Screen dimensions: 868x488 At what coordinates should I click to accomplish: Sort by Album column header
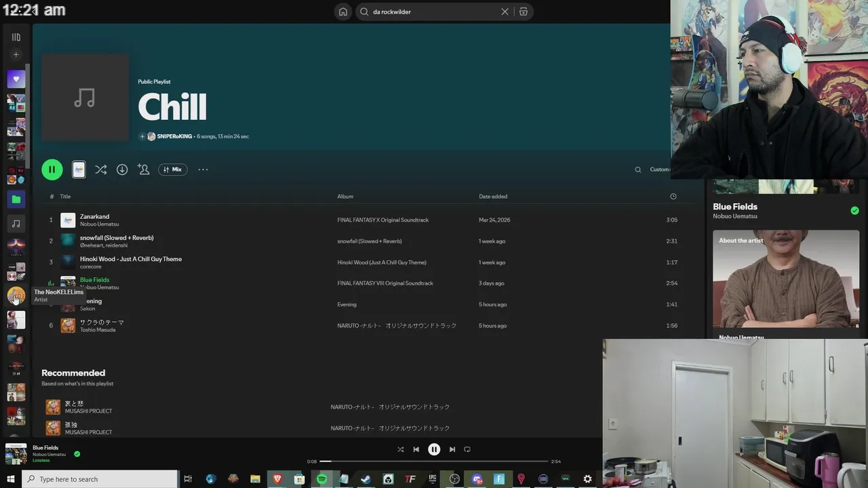[345, 197]
